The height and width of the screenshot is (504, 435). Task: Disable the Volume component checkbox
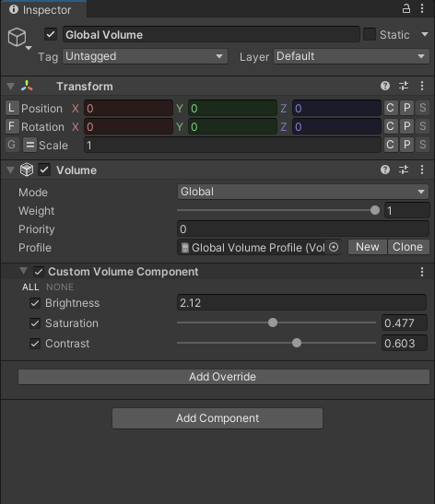pyautogui.click(x=44, y=170)
